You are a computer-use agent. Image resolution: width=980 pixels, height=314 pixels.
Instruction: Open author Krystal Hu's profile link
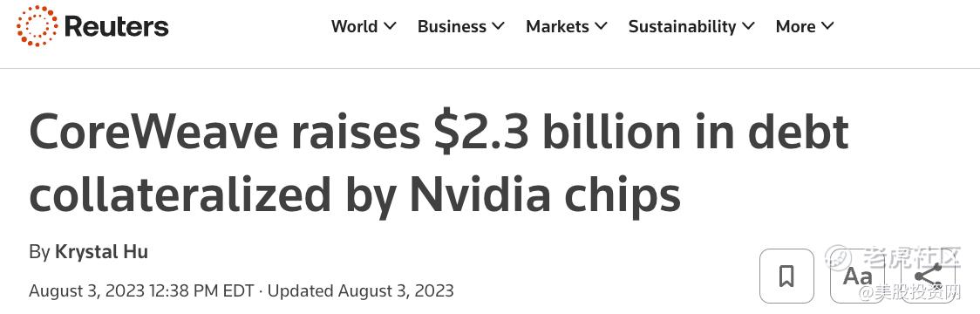[x=102, y=252]
